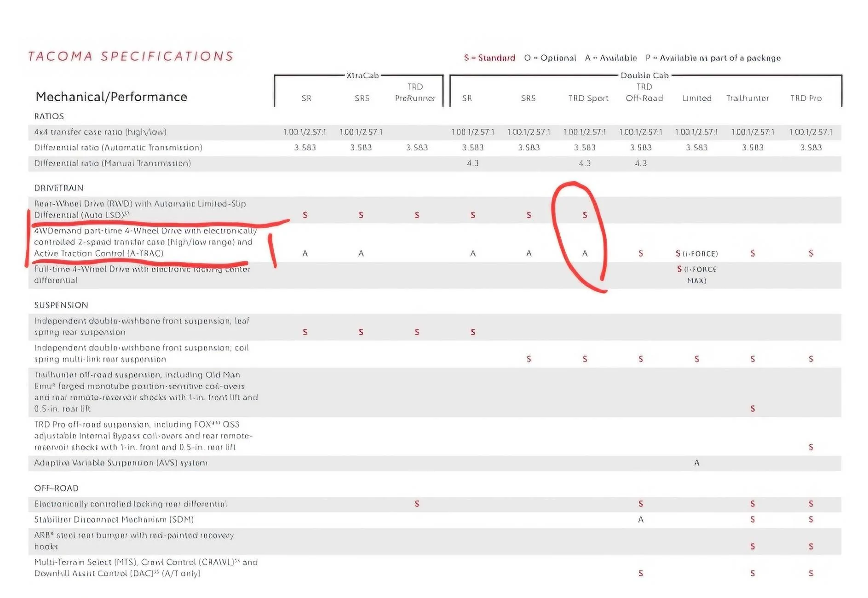Select the '4x4 transfer case ratio (high/low)' row label
Viewport: 868px width, 598px height.
(x=100, y=132)
